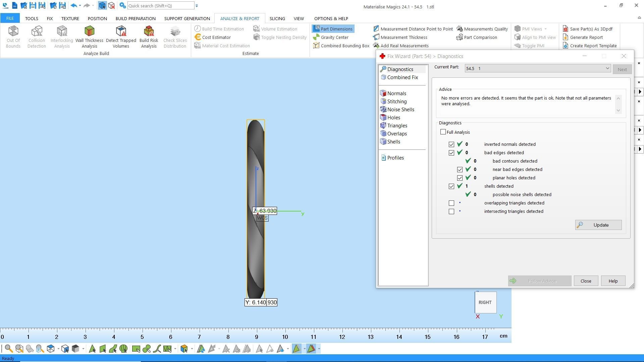Open the FILE menu
644x362 pixels.
10,18
